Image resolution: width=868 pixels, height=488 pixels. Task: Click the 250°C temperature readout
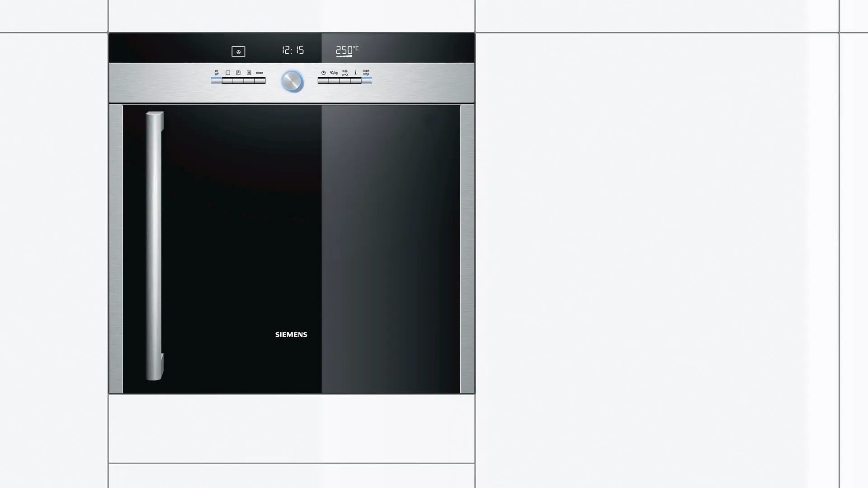click(x=346, y=50)
